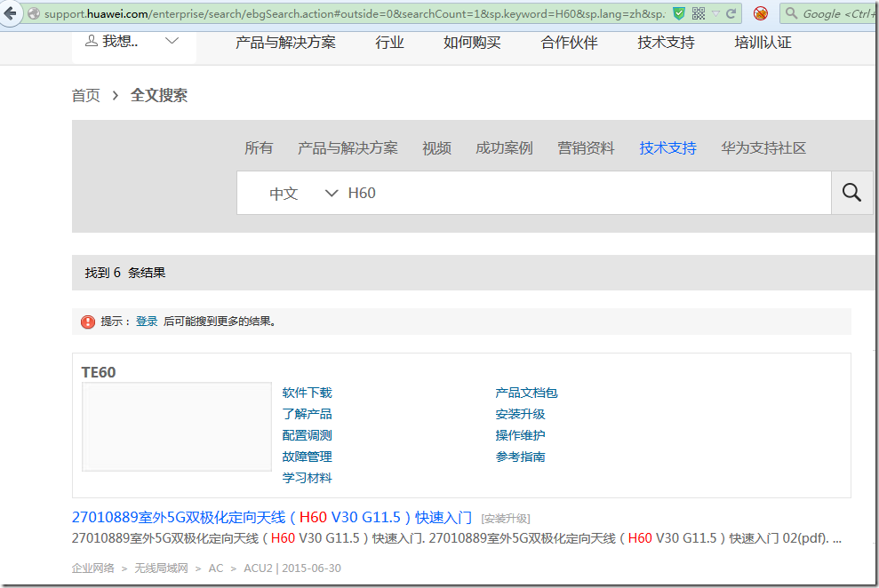Click the green shield security icon
The width and height of the screenshot is (879, 588).
click(679, 13)
